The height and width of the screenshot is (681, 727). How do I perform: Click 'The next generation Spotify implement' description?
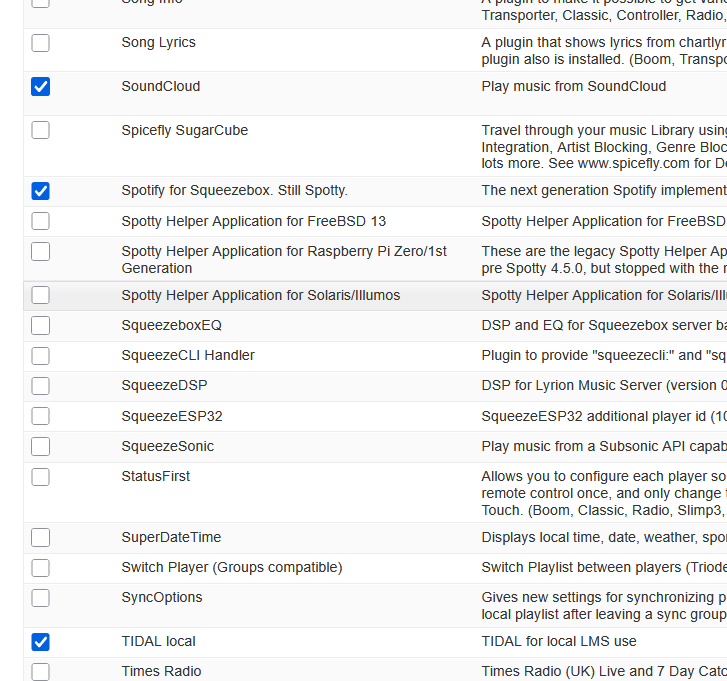pyautogui.click(x=604, y=191)
